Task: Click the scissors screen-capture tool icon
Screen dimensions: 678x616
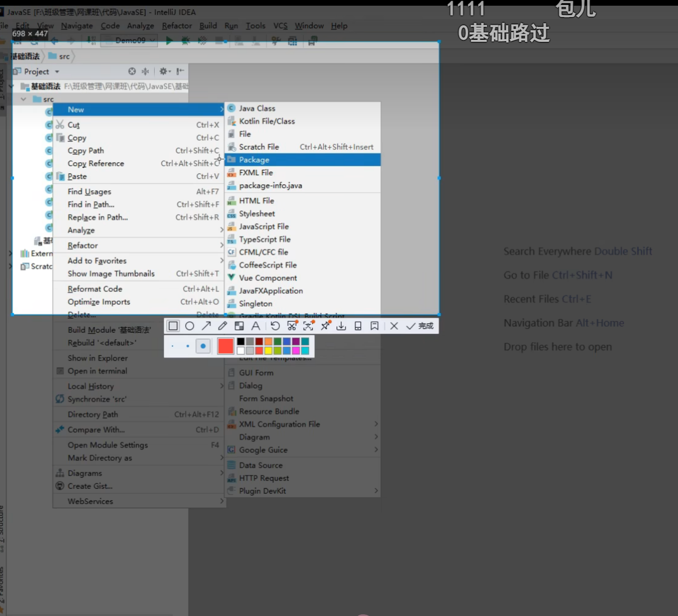Action: (x=292, y=326)
